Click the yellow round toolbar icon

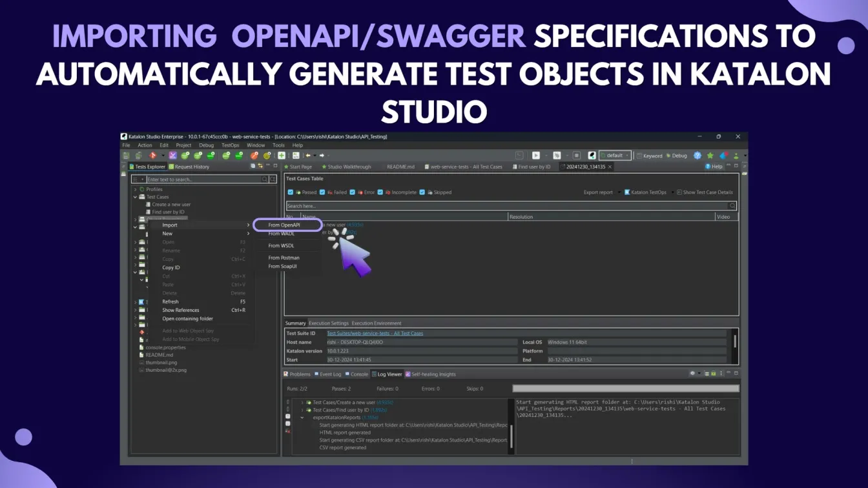tap(267, 156)
